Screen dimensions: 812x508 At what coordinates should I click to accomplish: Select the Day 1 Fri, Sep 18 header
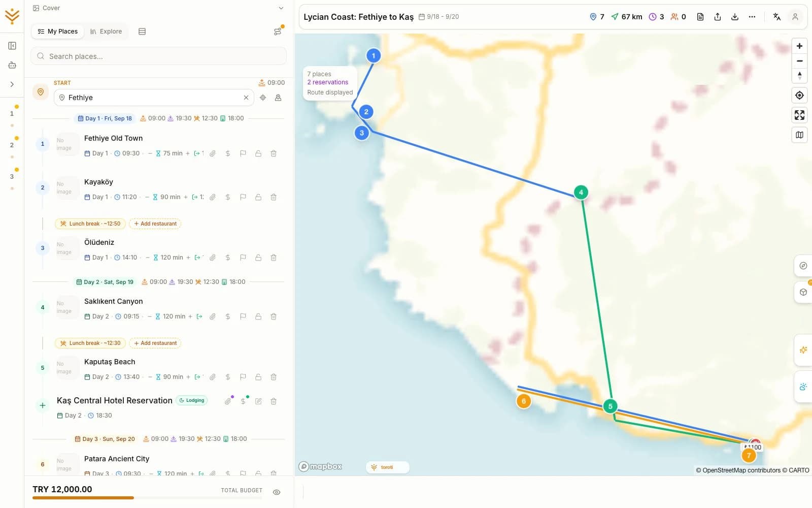point(105,118)
